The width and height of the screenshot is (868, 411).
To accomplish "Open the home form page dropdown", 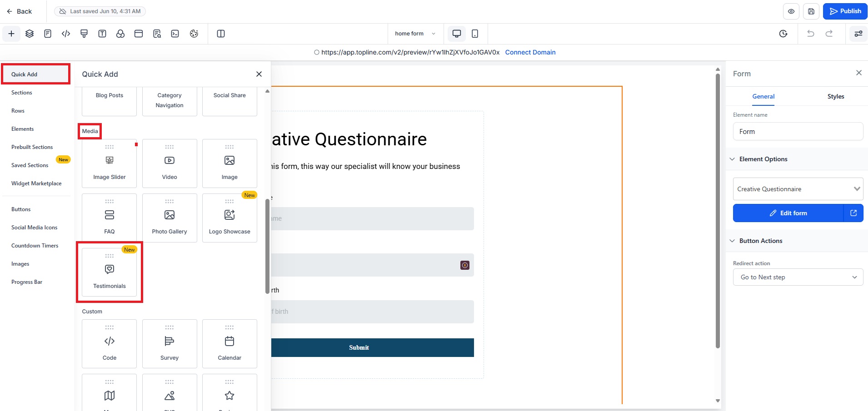I will 415,34.
